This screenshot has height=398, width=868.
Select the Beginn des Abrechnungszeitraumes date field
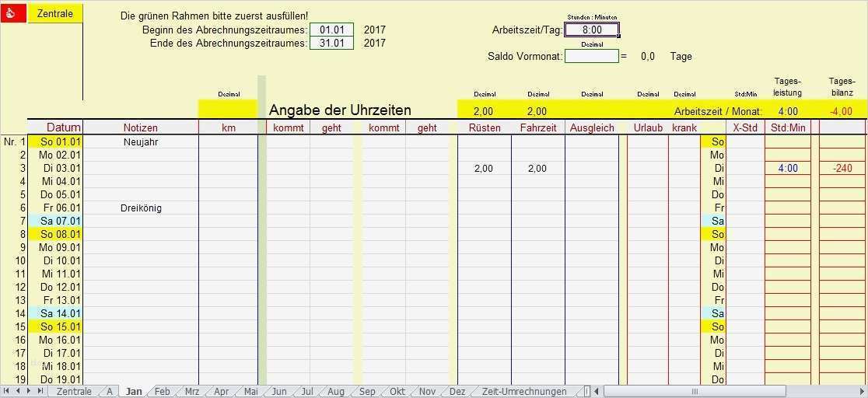(331, 30)
